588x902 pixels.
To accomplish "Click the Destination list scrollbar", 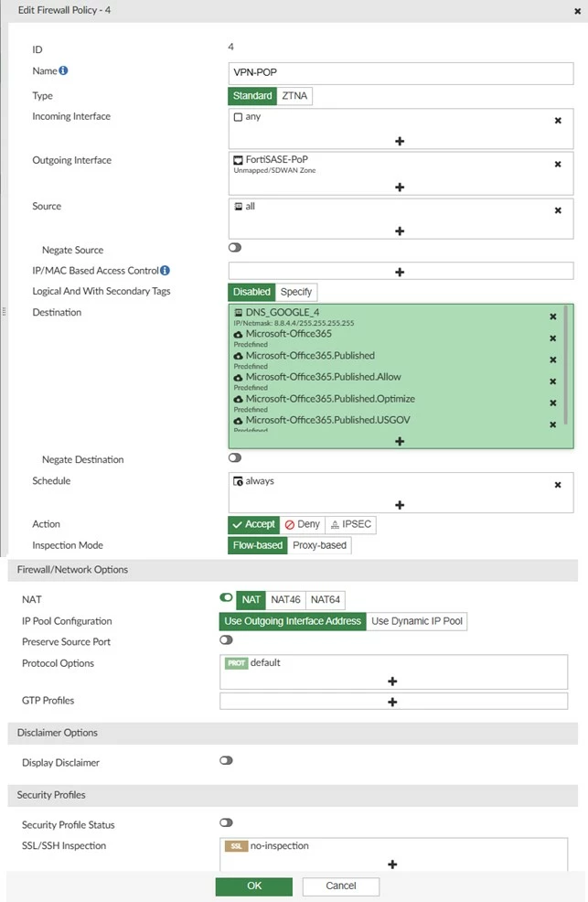I will [x=565, y=365].
